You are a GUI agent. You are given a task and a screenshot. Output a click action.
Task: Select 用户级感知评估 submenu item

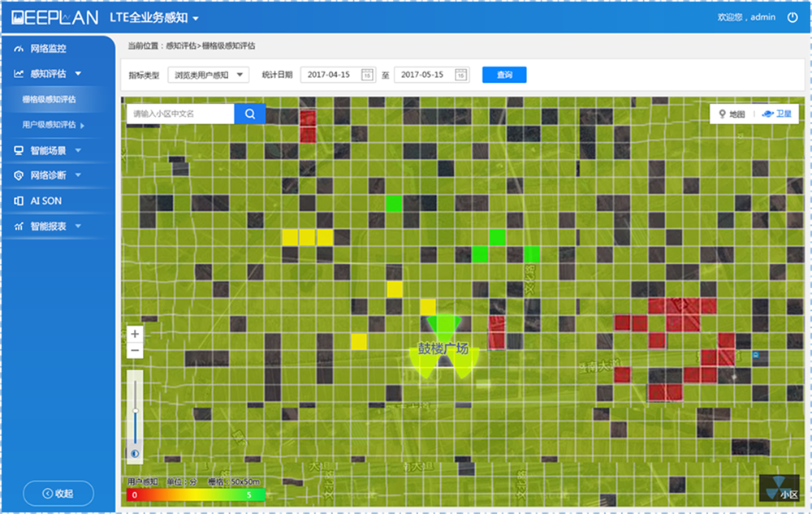(x=50, y=125)
